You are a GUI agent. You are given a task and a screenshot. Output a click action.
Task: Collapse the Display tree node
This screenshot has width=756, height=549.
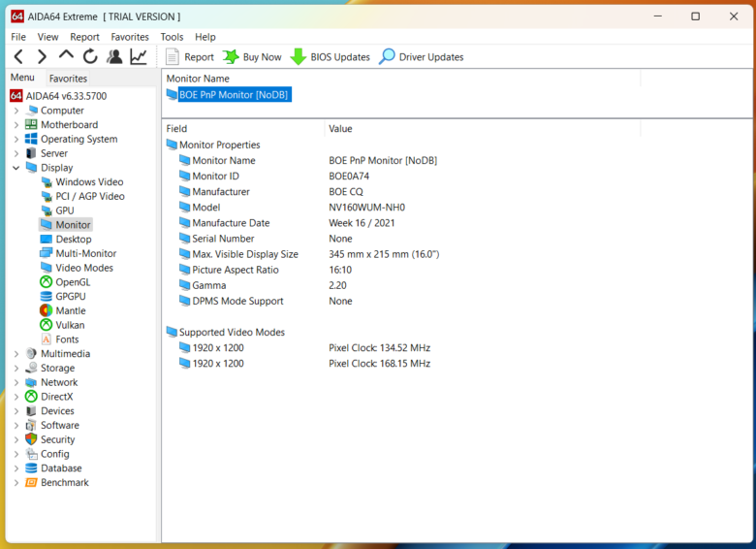[x=16, y=168]
